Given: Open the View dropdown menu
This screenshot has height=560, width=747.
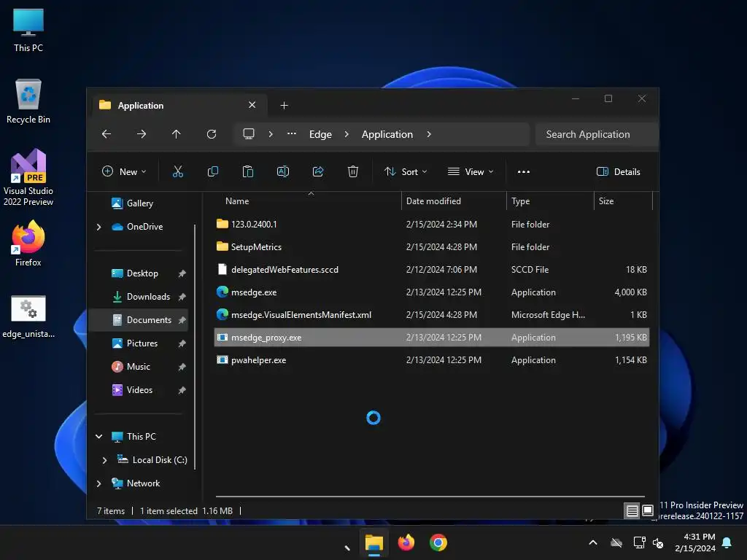Looking at the screenshot, I should coord(471,172).
